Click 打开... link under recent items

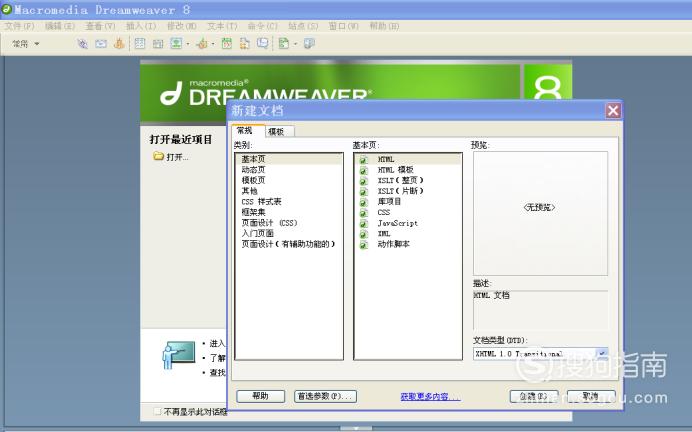177,157
